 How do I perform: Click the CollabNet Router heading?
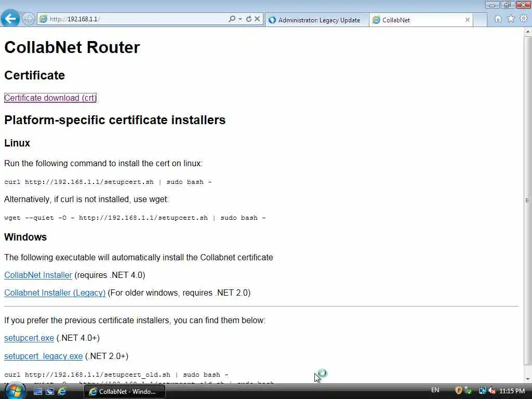point(72,47)
